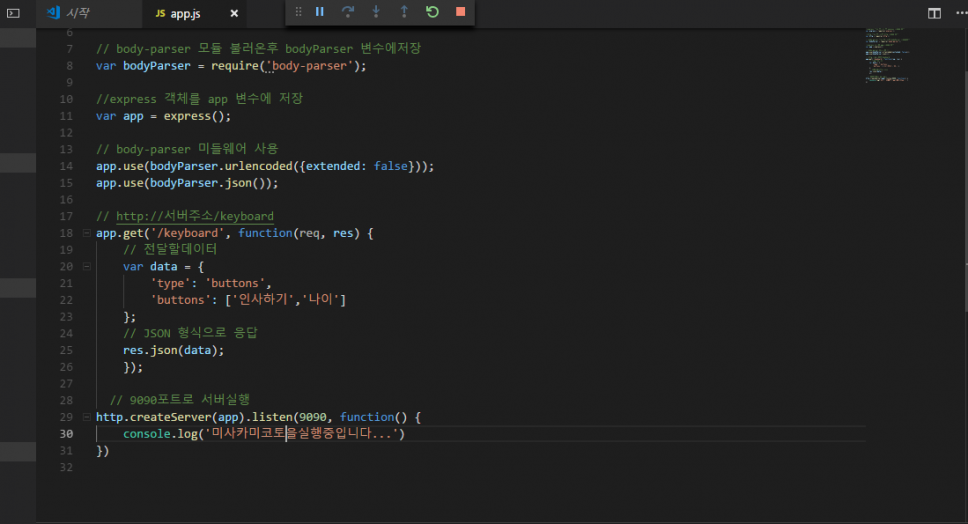
Task: Click the '나이' button string
Action: [321, 299]
